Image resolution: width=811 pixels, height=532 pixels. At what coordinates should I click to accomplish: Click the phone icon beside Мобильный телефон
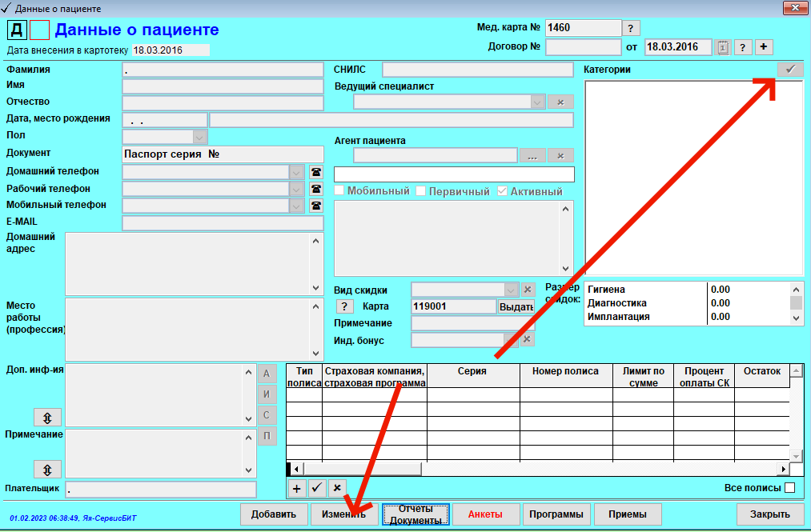point(315,206)
